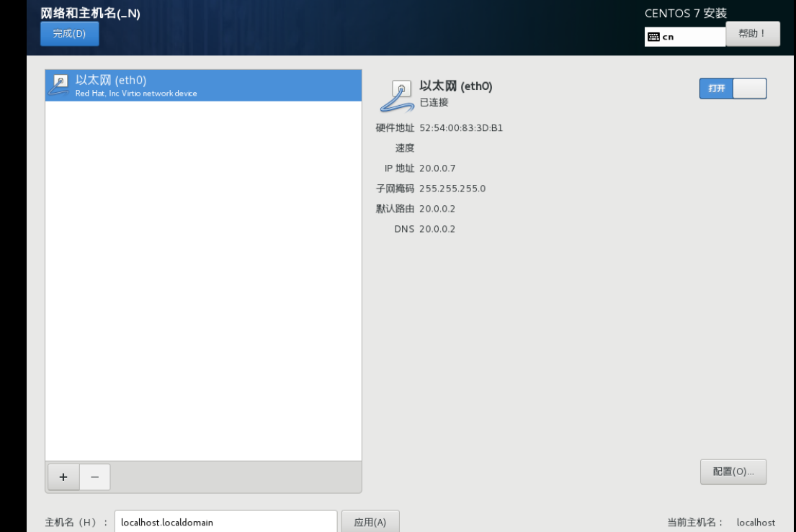The image size is (796, 532).
Task: Click the keyboard icon beside cn
Action: [654, 37]
